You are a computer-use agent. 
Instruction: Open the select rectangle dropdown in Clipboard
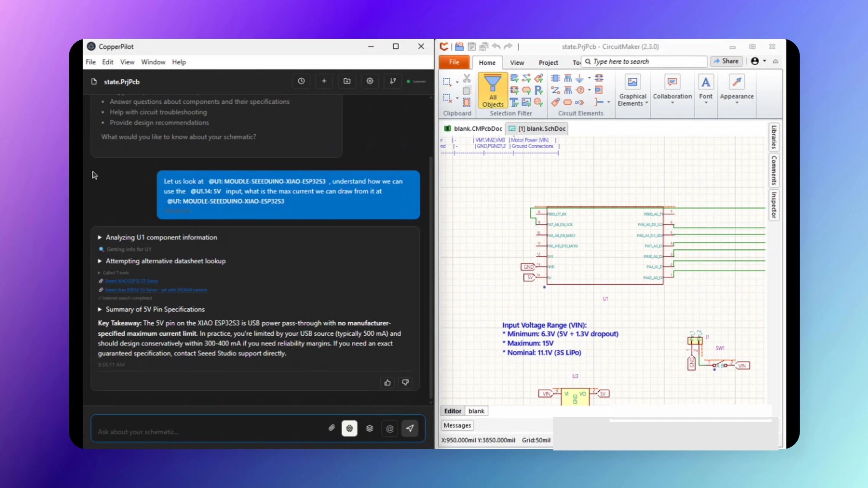coord(457,82)
